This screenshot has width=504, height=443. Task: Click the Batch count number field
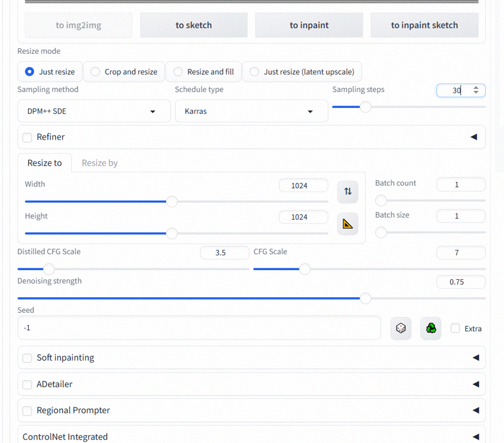click(460, 185)
